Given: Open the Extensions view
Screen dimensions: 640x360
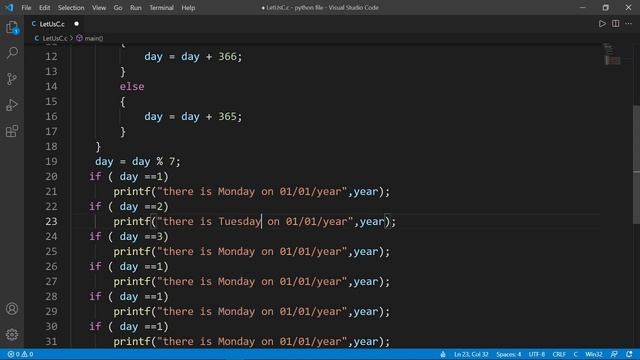Looking at the screenshot, I should coord(12,131).
